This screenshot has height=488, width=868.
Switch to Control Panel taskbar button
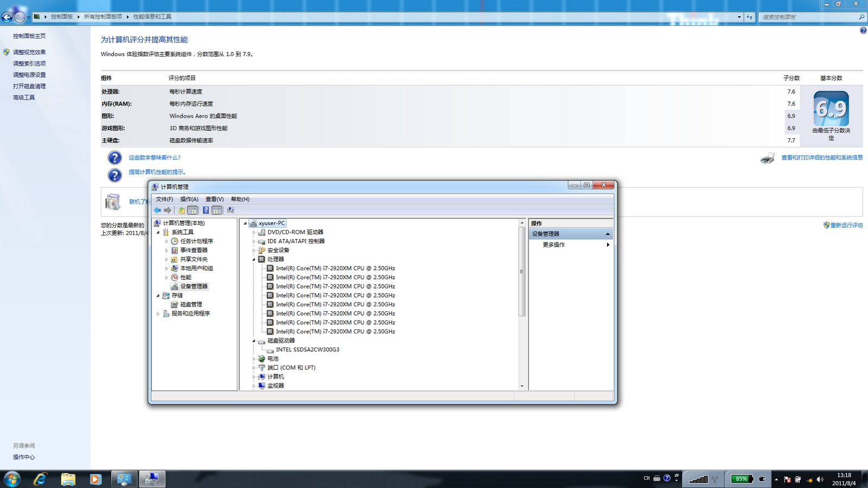tap(124, 479)
